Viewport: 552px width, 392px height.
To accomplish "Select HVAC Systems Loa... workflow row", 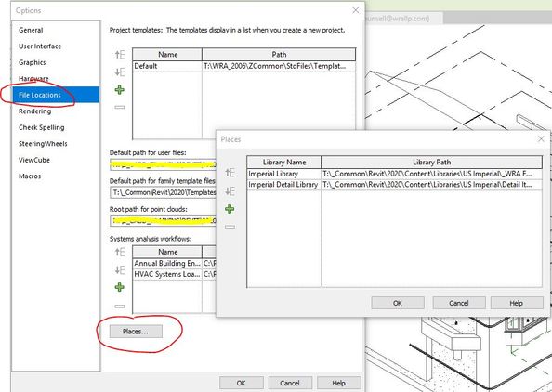I will 175,274.
